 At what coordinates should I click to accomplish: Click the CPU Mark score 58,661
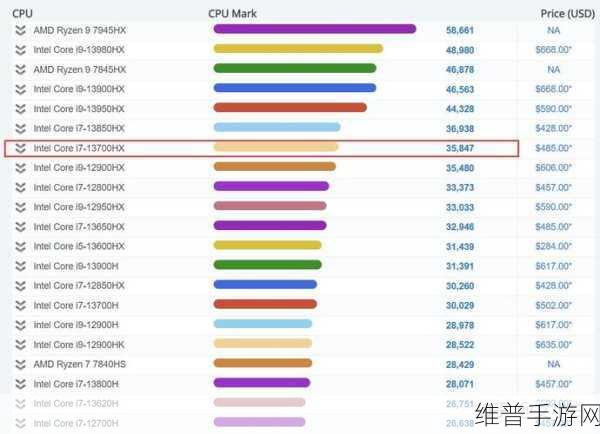[x=460, y=30]
